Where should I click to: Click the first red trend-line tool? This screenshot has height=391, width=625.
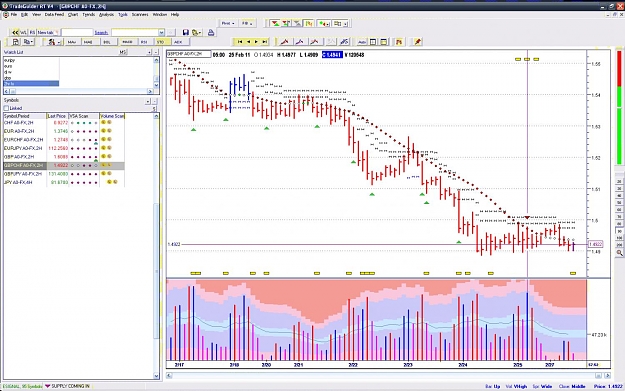point(285,41)
